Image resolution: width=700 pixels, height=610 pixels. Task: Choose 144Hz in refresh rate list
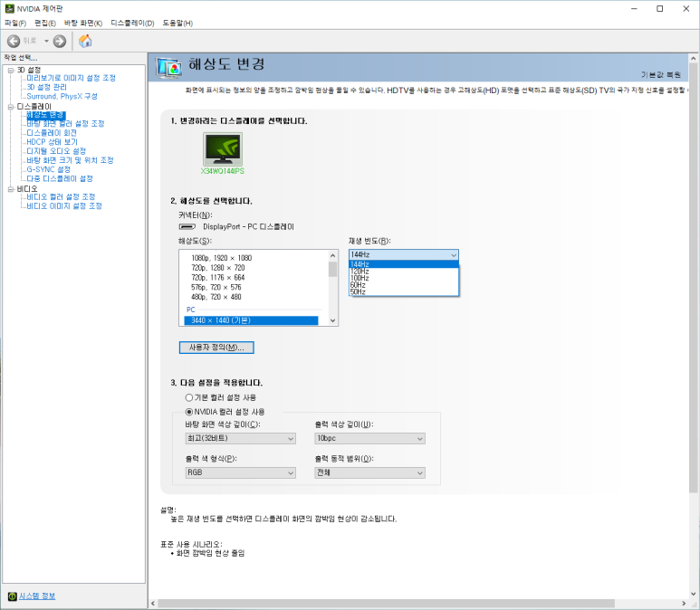[404, 264]
